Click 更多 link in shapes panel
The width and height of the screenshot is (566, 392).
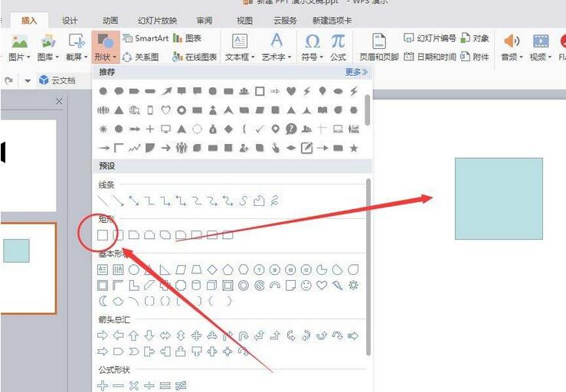point(356,72)
